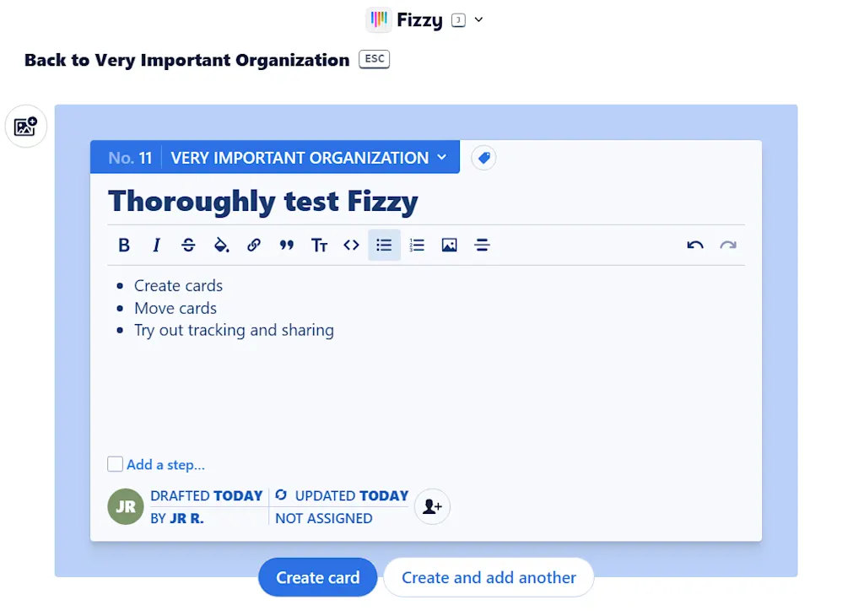Viewport: 864px width, 616px height.
Task: Insert a hyperlink using the link icon
Action: click(253, 245)
